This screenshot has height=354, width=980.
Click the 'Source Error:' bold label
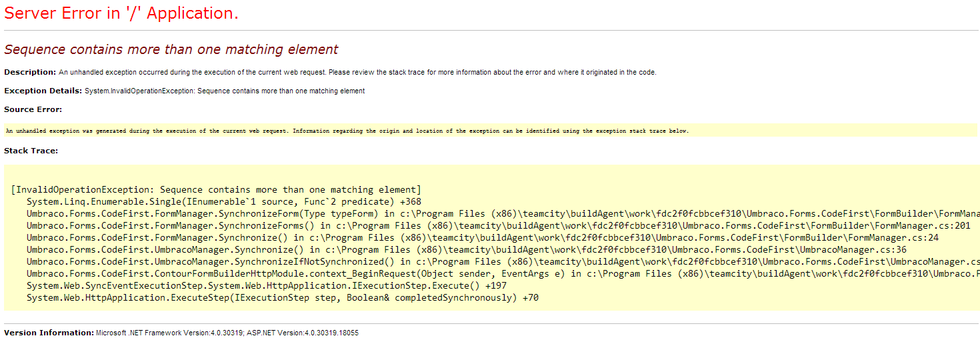(33, 109)
